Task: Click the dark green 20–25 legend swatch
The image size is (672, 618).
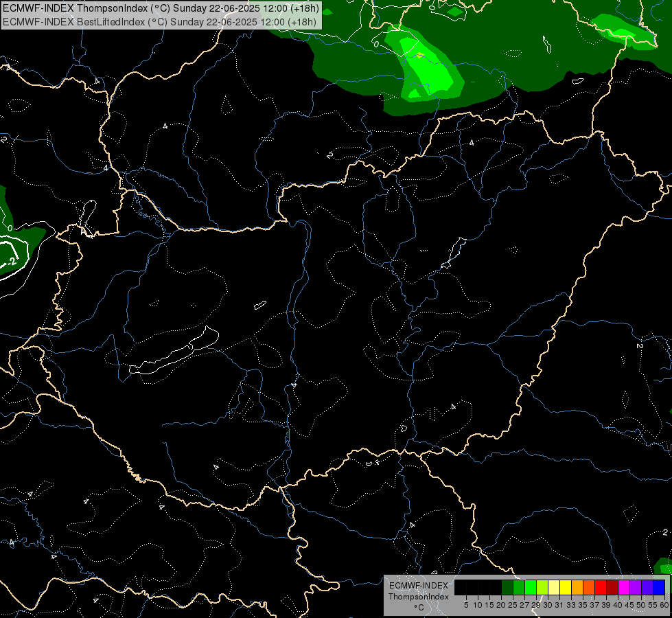Action: pos(507,587)
